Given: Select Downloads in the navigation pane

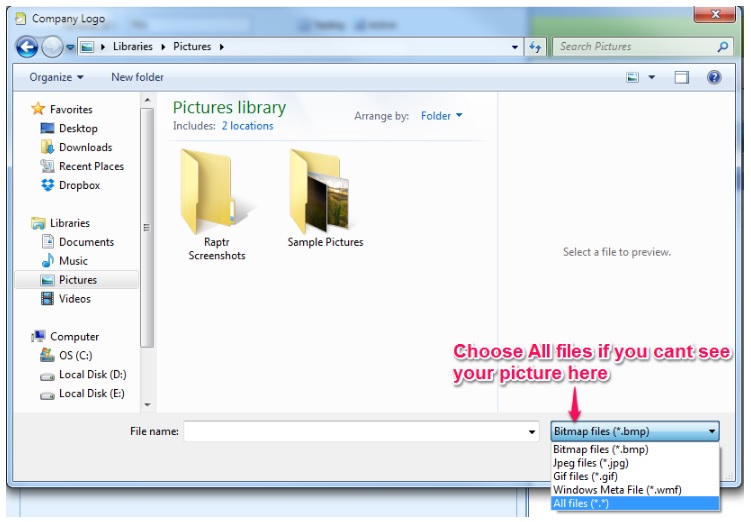Looking at the screenshot, I should pyautogui.click(x=85, y=147).
